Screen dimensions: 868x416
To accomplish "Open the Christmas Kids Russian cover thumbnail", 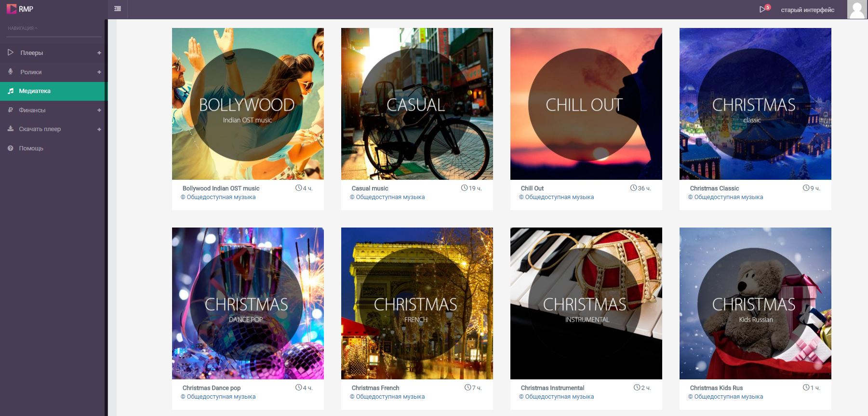I will [755, 303].
